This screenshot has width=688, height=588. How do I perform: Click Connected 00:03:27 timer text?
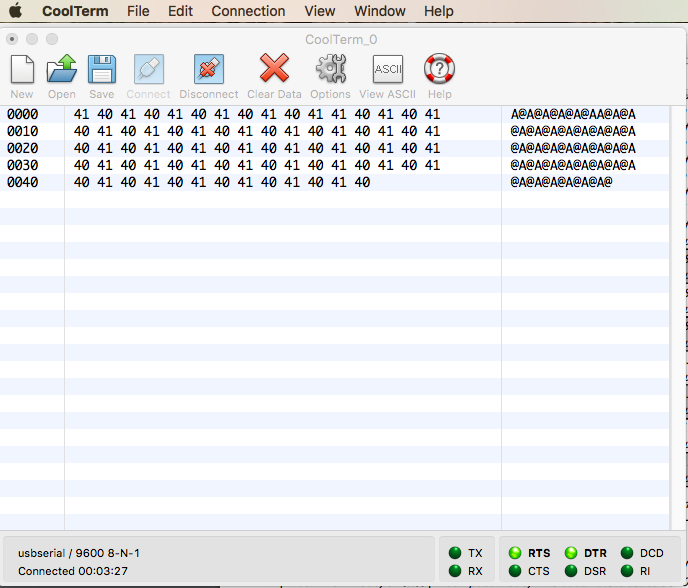73,571
